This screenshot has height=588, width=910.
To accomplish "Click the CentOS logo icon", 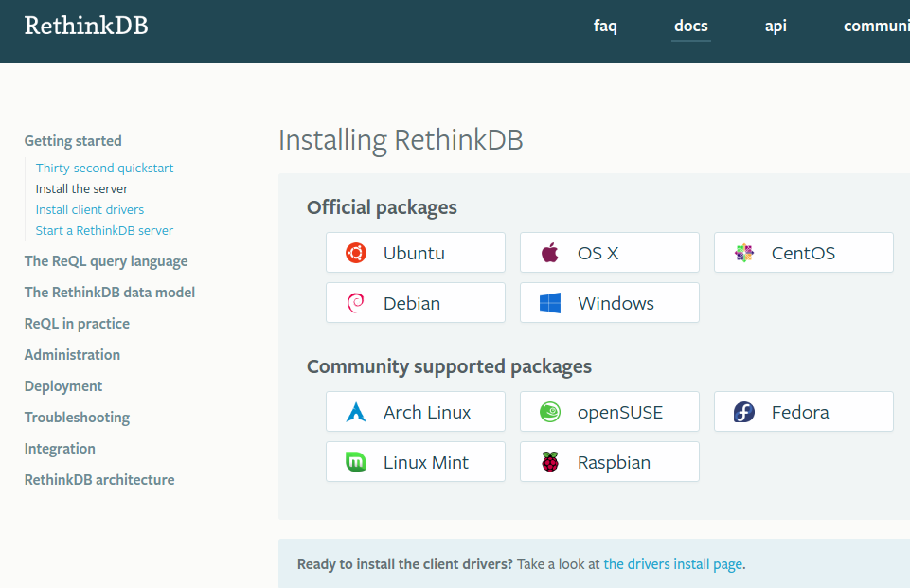I will pyautogui.click(x=744, y=253).
